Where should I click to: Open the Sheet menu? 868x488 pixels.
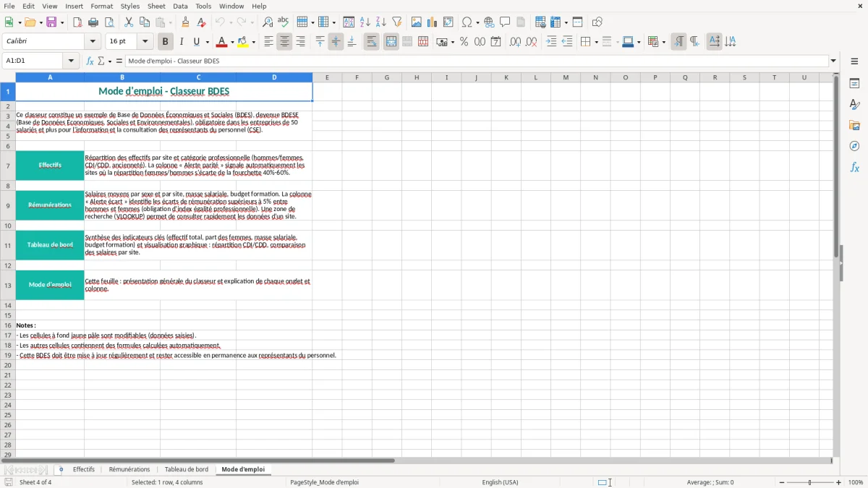pos(156,6)
